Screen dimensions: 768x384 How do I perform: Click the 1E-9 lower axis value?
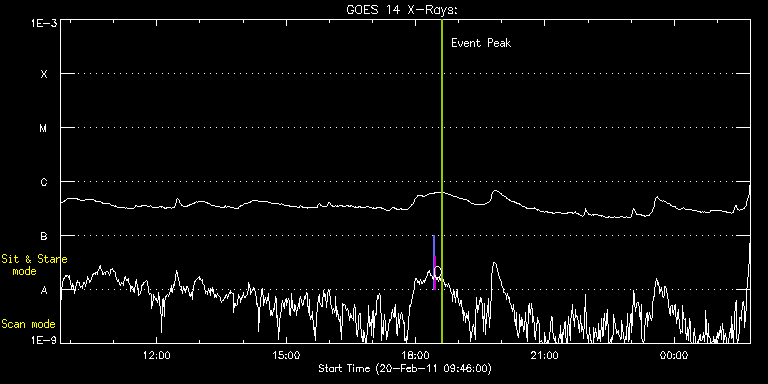(44, 340)
